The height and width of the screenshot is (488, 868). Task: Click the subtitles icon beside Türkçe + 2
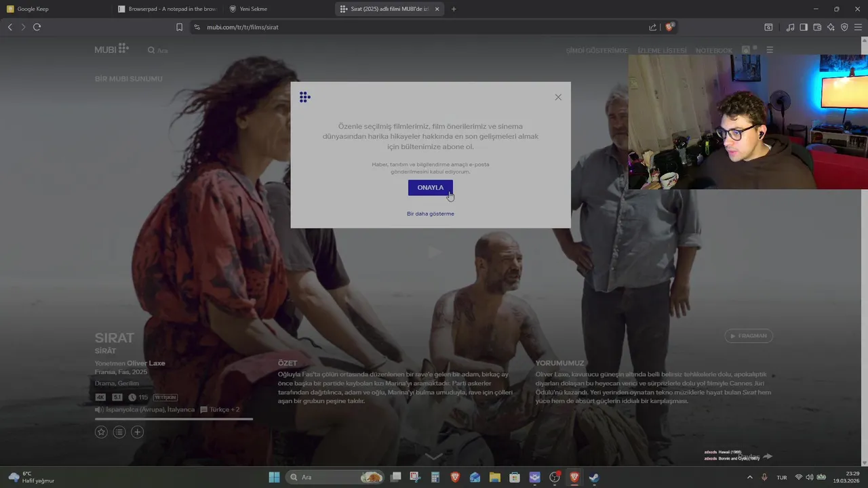(x=203, y=409)
